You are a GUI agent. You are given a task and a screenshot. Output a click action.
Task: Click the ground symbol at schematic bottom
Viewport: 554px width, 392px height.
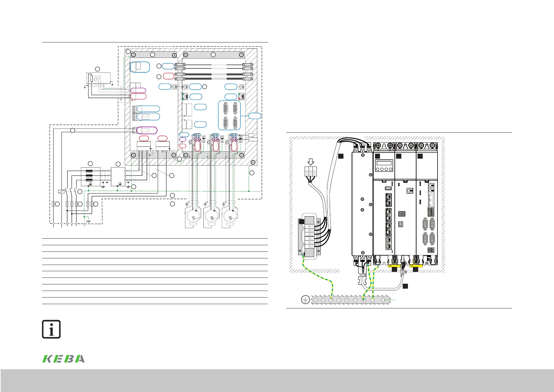click(x=88, y=221)
